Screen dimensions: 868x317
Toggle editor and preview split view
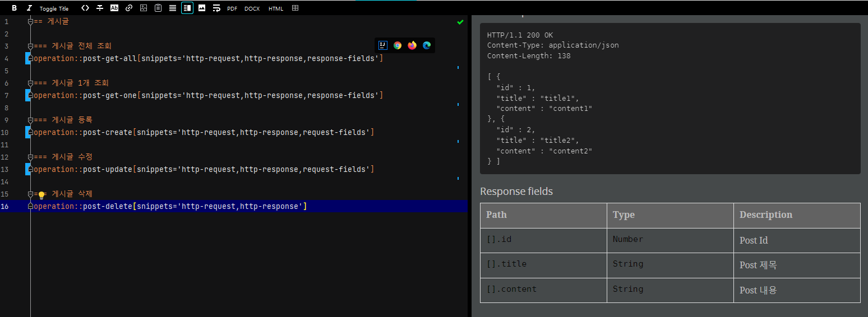click(187, 8)
